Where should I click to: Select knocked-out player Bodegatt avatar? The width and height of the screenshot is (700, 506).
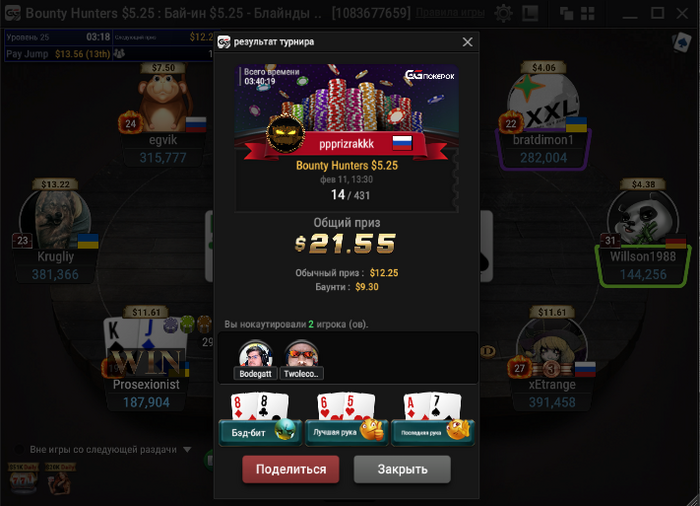[255, 360]
